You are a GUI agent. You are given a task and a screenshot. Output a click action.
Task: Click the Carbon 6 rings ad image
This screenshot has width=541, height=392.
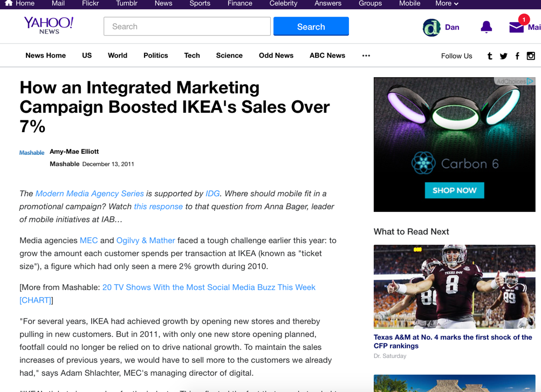pos(454,145)
